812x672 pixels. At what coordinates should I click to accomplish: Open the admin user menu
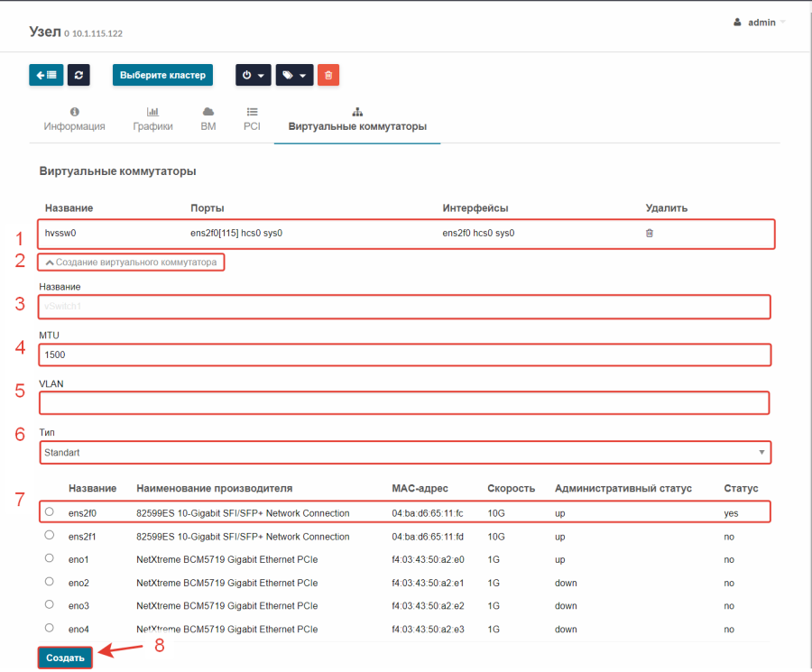(x=760, y=23)
